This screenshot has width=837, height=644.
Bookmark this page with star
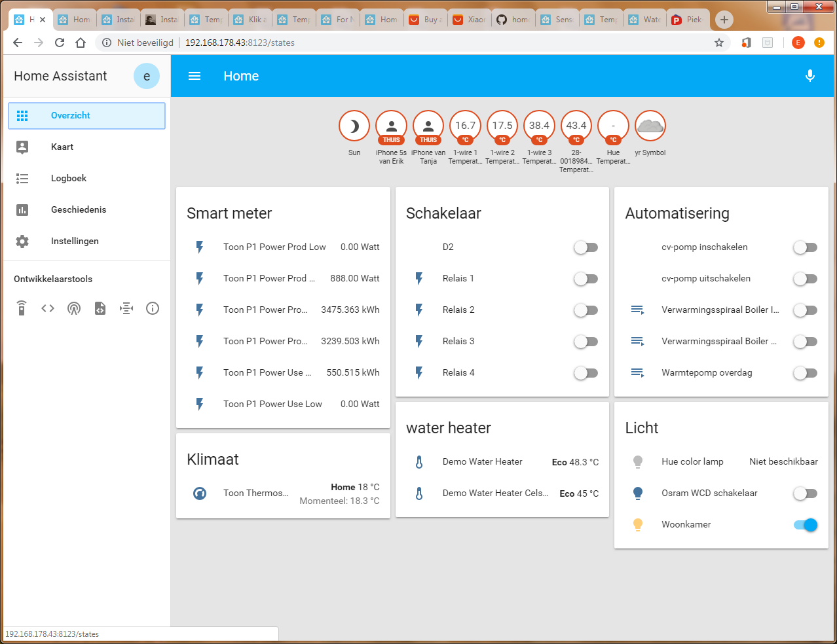pyautogui.click(x=719, y=43)
